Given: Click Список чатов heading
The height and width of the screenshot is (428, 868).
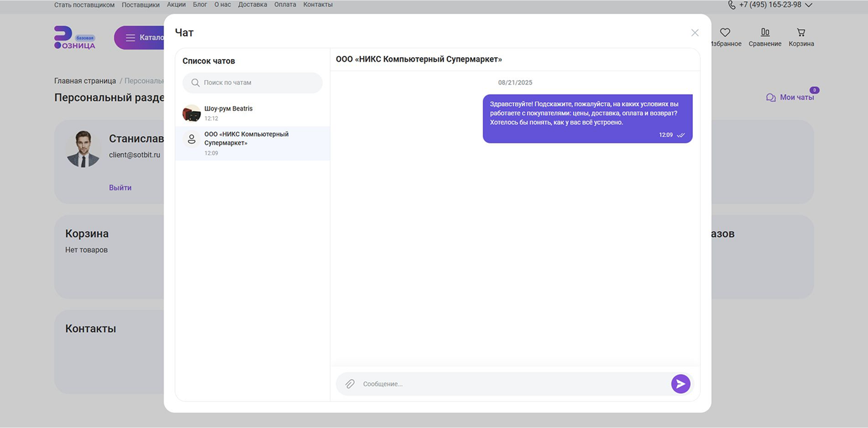Looking at the screenshot, I should coord(209,61).
